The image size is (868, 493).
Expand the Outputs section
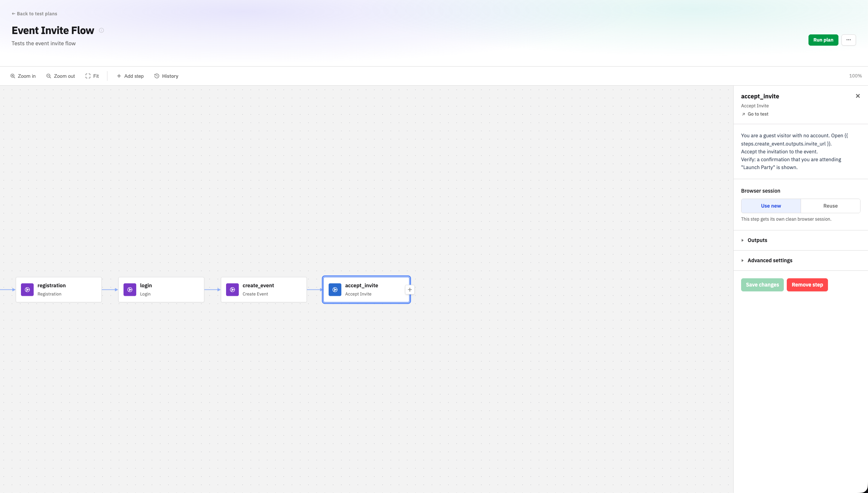801,240
